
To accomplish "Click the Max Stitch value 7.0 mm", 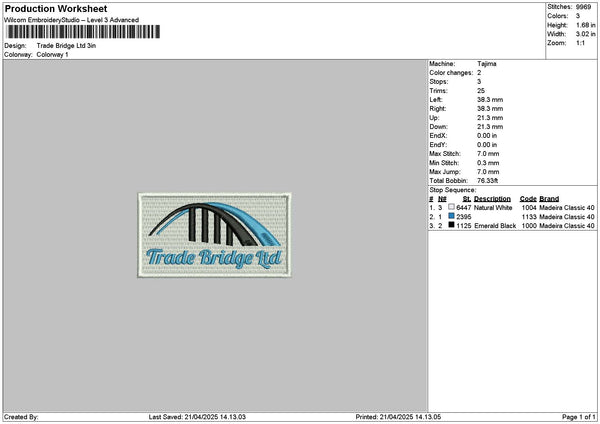I will click(488, 153).
